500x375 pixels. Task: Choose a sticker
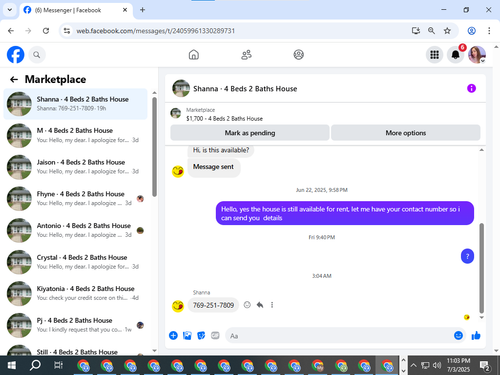pyautogui.click(x=201, y=335)
